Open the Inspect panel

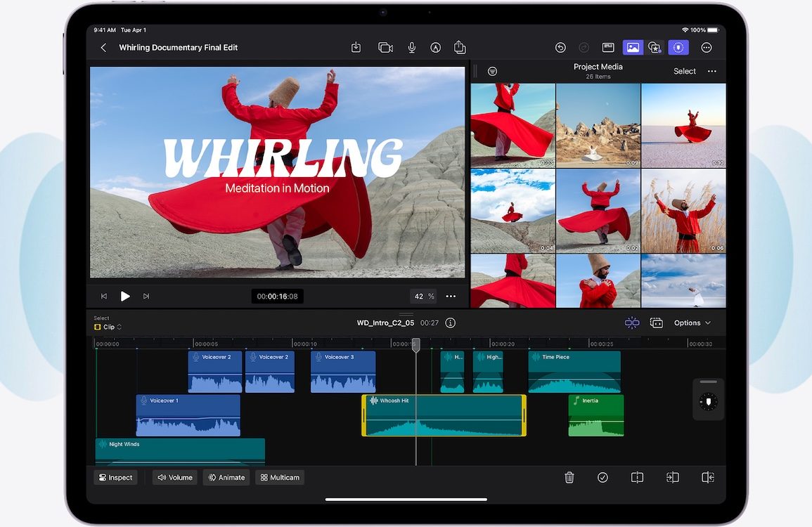coord(115,478)
